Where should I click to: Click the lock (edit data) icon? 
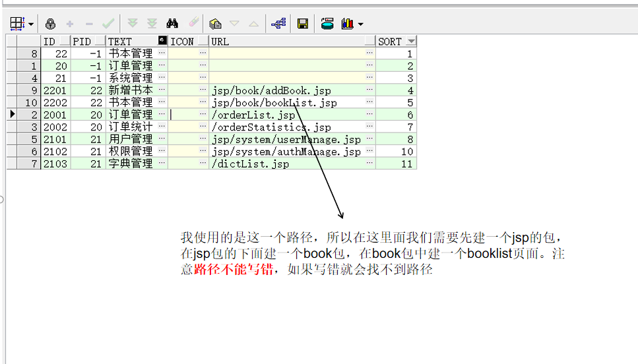point(50,24)
